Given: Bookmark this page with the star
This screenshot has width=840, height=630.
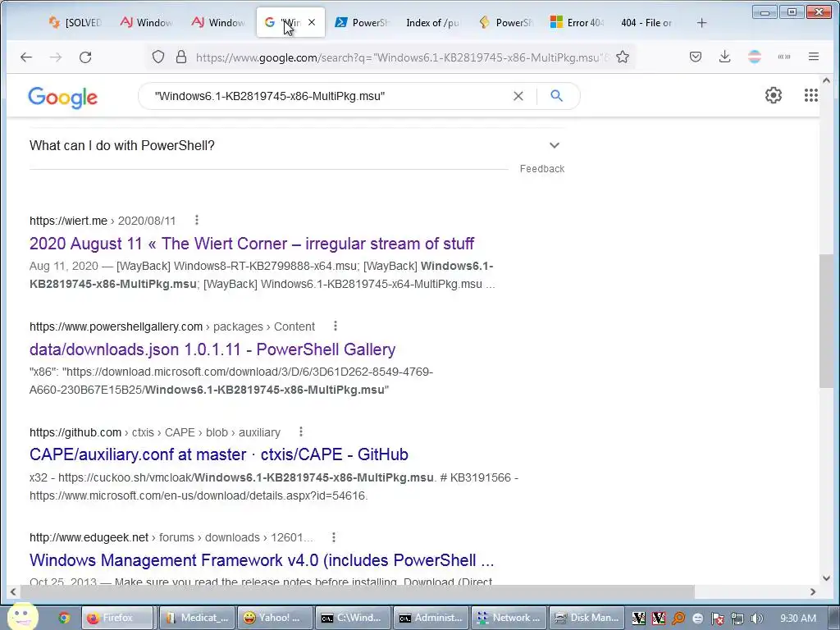Looking at the screenshot, I should pos(623,57).
